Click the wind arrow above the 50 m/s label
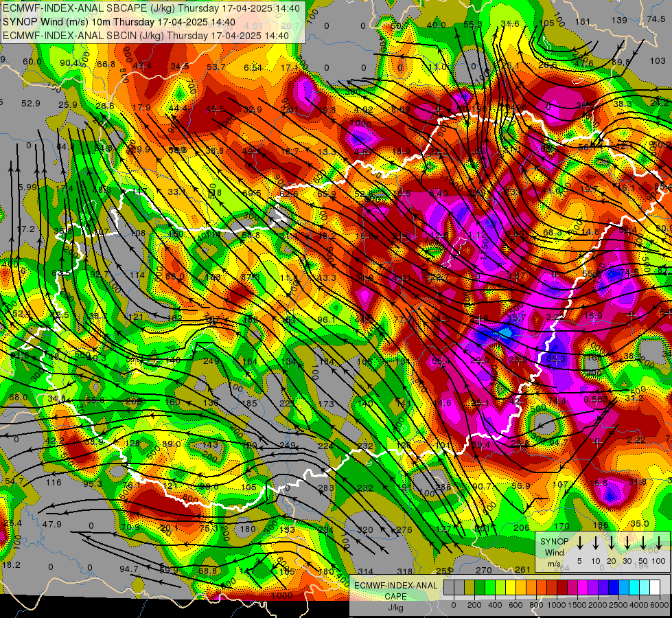The image size is (672, 618). click(643, 542)
